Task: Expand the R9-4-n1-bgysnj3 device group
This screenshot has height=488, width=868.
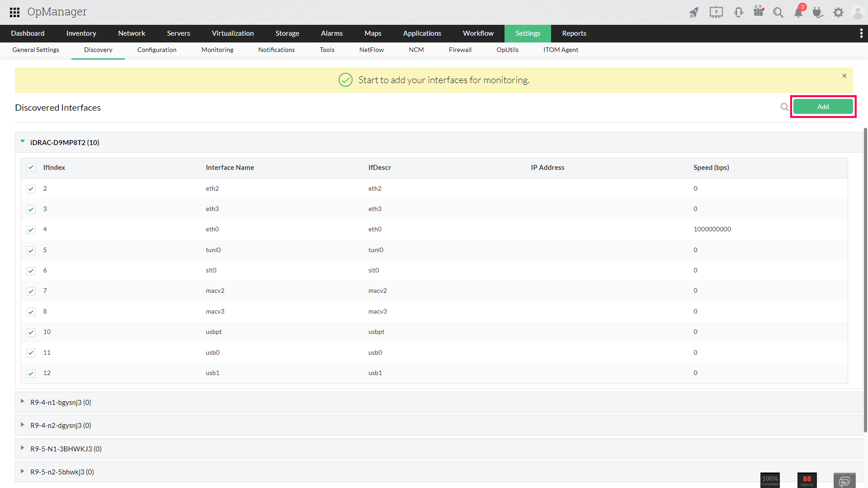Action: [x=23, y=402]
